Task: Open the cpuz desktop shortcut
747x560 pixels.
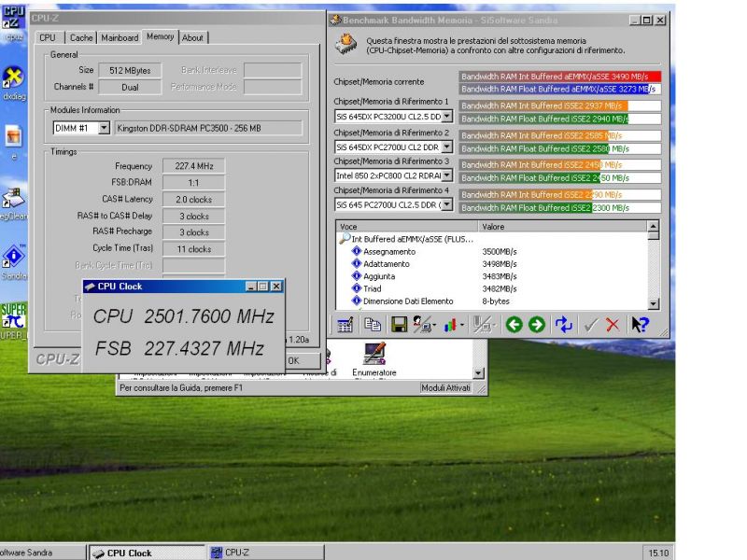Action: [13, 22]
